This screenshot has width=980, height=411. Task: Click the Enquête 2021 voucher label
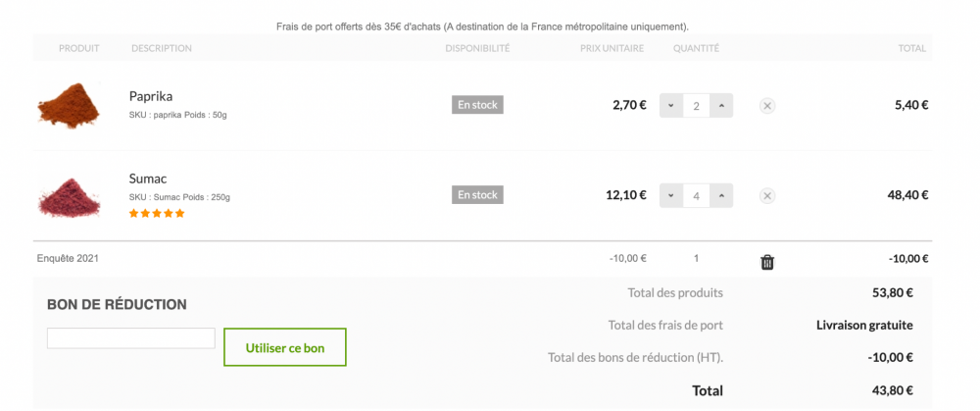coord(68,259)
